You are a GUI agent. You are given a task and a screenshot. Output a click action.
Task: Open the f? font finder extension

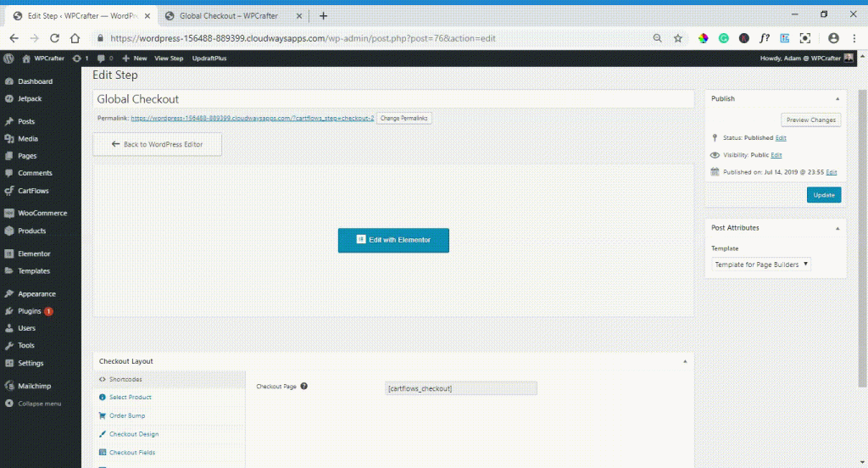[x=765, y=38]
